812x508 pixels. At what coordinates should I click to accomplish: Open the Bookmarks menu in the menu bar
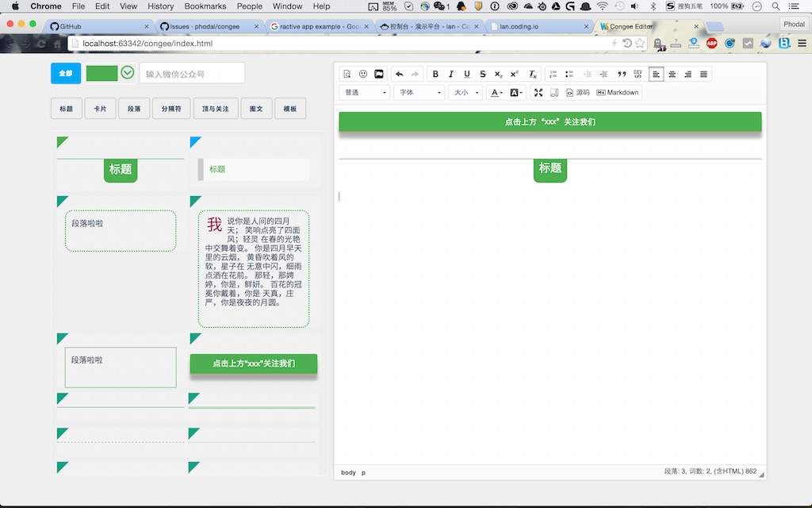(x=205, y=6)
